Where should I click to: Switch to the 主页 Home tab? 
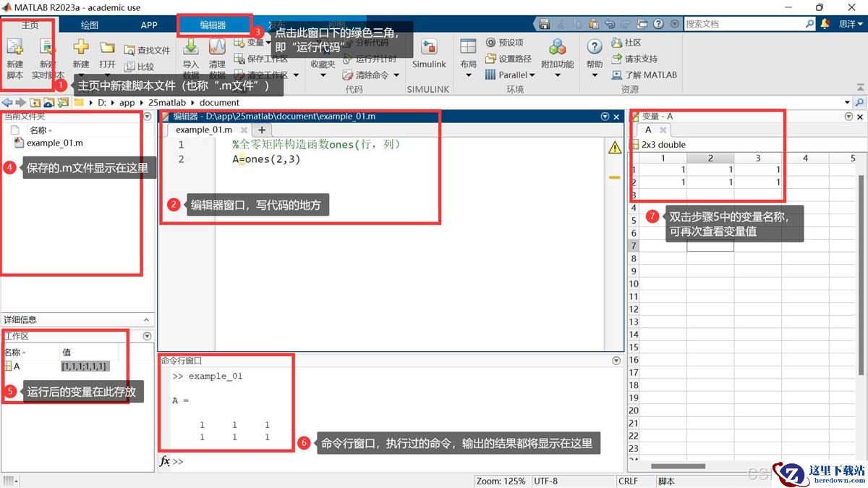[30, 25]
